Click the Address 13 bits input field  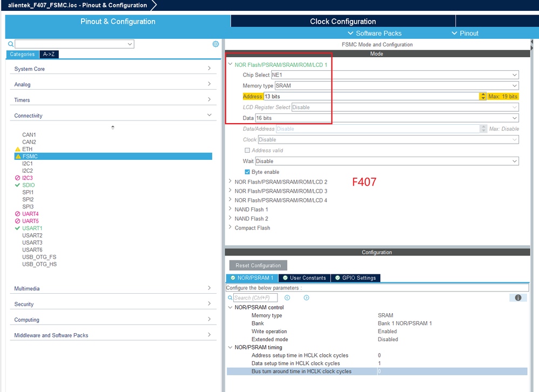pos(372,97)
